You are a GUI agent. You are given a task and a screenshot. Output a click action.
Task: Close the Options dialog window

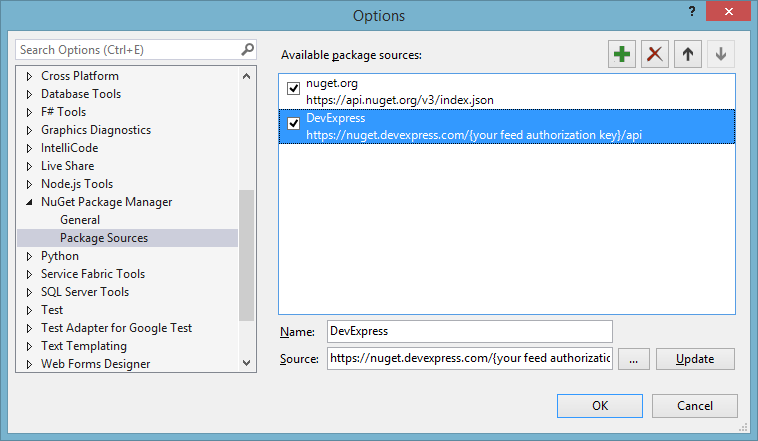pos(729,11)
